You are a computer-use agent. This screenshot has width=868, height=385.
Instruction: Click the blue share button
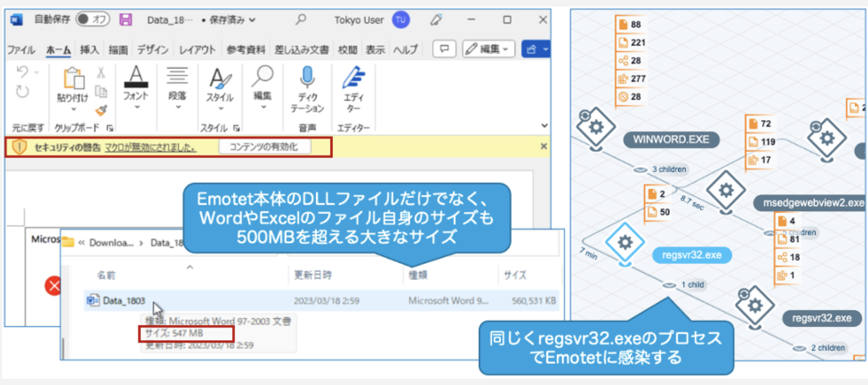[x=535, y=49]
